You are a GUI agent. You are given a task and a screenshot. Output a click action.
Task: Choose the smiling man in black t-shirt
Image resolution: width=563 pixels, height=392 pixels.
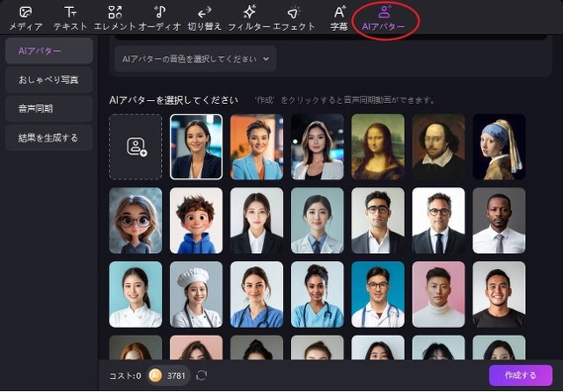[499, 294]
